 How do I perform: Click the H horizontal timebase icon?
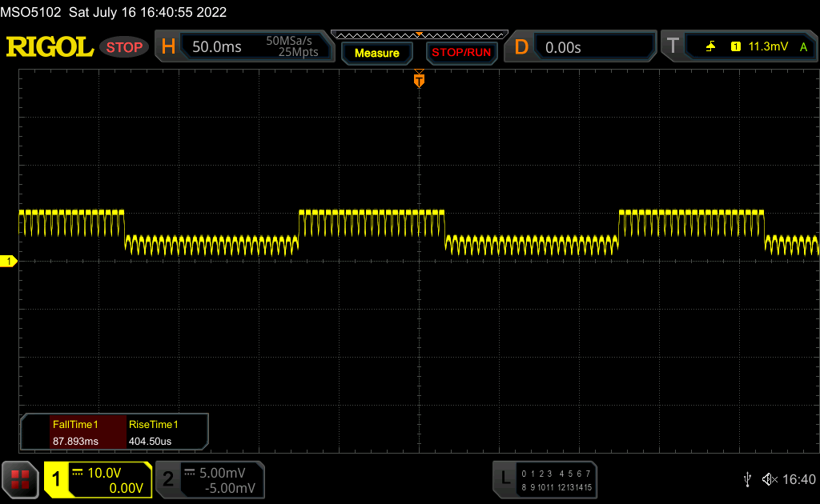click(x=168, y=47)
